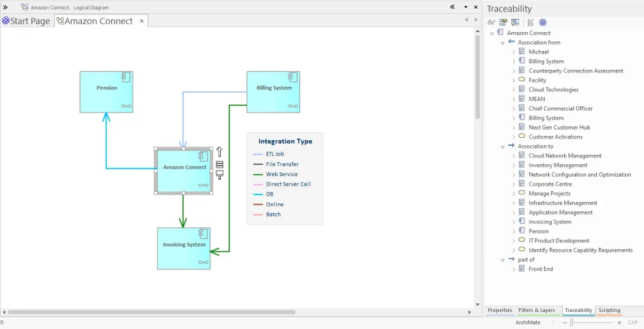Image resolution: width=644 pixels, height=329 pixels.
Task: Click the Michael element icon in tree
Action: coord(521,52)
